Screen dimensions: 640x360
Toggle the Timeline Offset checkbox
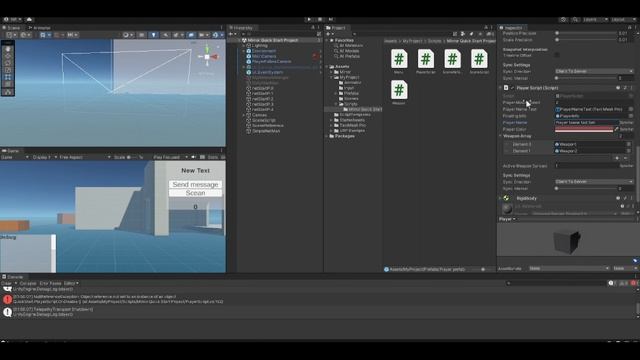tap(557, 55)
